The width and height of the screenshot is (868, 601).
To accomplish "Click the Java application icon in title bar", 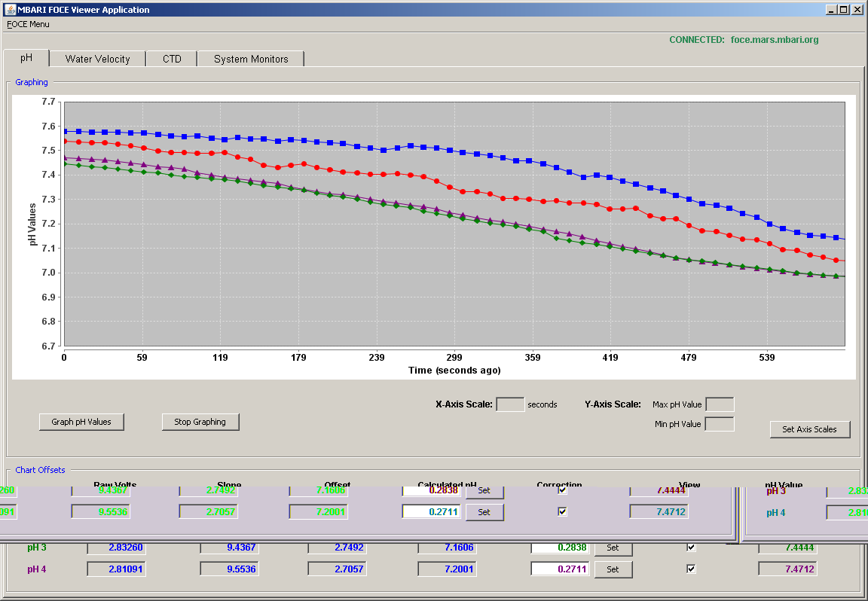I will tap(9, 9).
